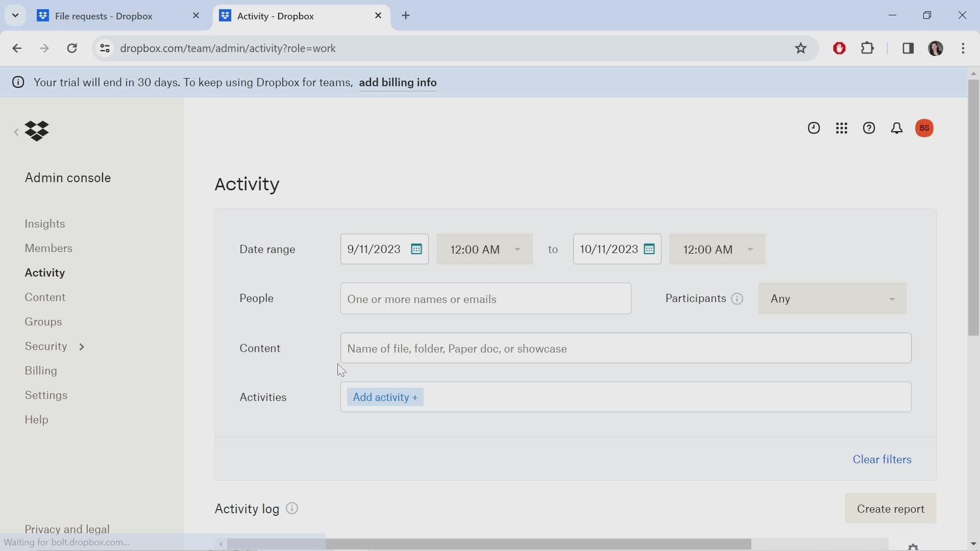Image resolution: width=980 pixels, height=551 pixels.
Task: Select the add billing info link
Action: pyautogui.click(x=398, y=82)
